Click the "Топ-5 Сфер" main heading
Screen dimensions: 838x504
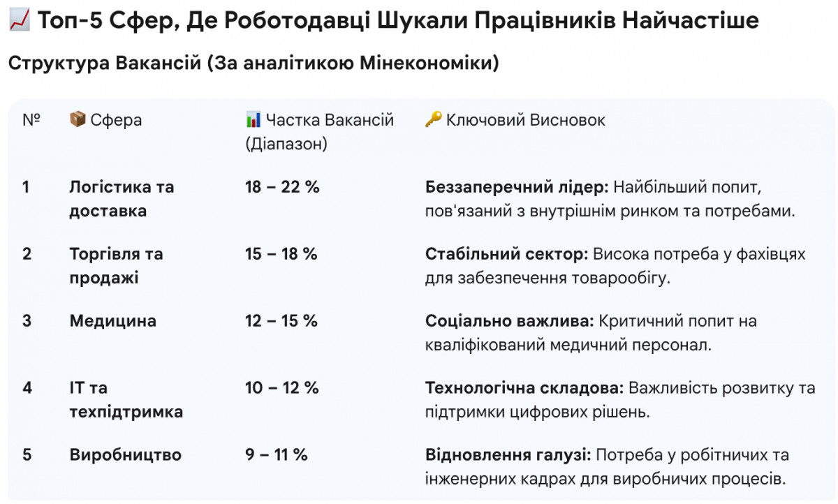pos(398,22)
